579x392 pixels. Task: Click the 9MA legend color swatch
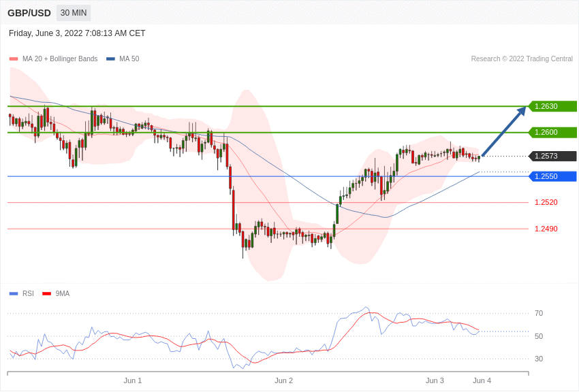(47, 293)
